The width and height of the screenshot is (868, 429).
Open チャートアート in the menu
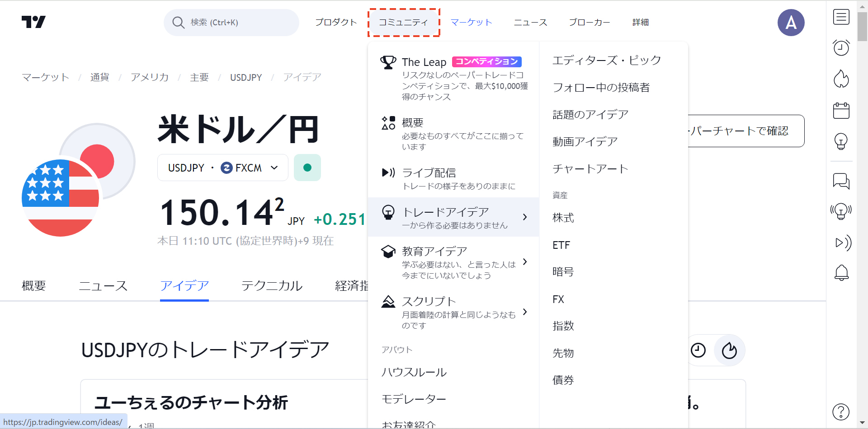(x=590, y=169)
